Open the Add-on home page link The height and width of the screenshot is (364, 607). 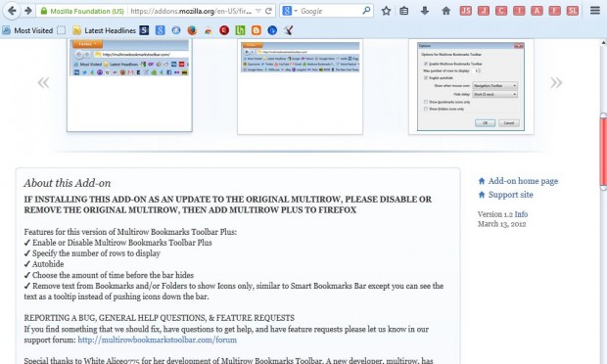click(x=523, y=181)
